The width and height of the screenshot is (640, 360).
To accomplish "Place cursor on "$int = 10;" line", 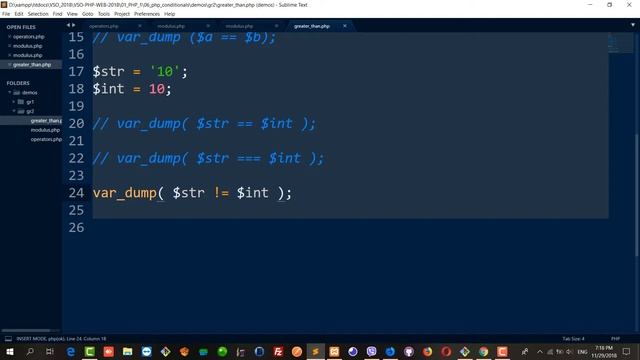I will (x=132, y=89).
